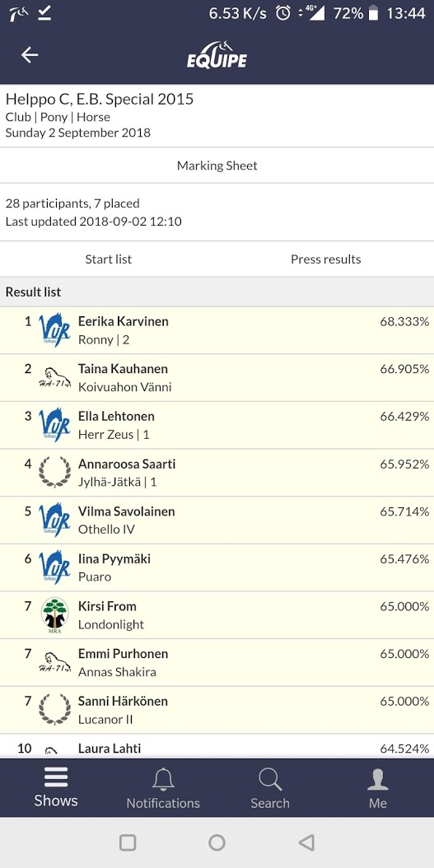This screenshot has height=868, width=434.
Task: View the Start list
Action: [109, 259]
